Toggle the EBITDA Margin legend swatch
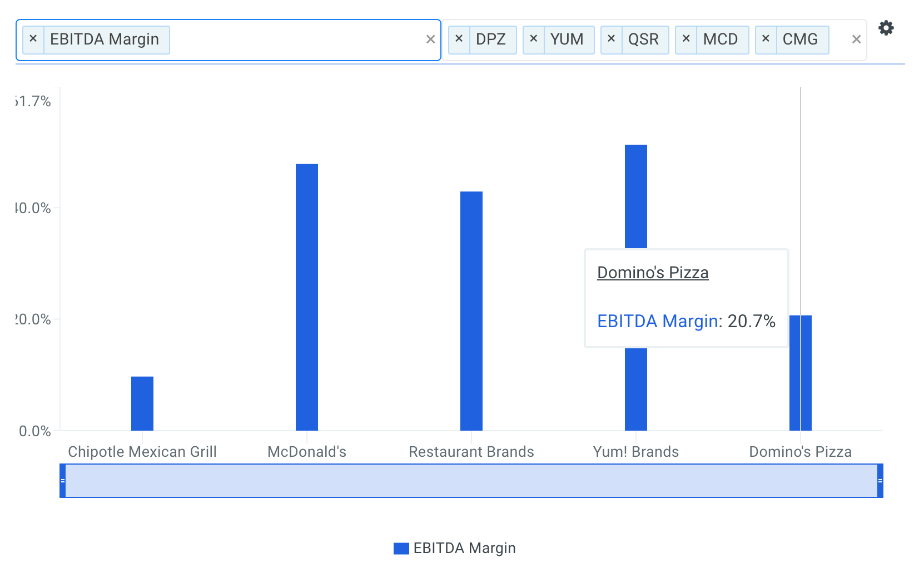 point(401,549)
